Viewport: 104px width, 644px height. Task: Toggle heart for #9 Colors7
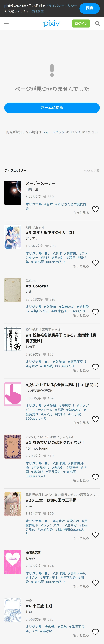pyautogui.click(x=96, y=312)
